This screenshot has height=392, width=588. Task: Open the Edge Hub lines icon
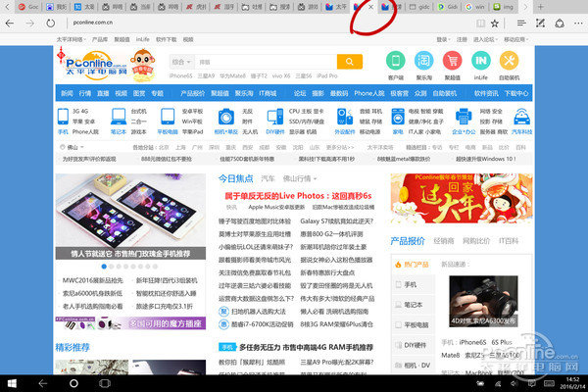[521, 24]
